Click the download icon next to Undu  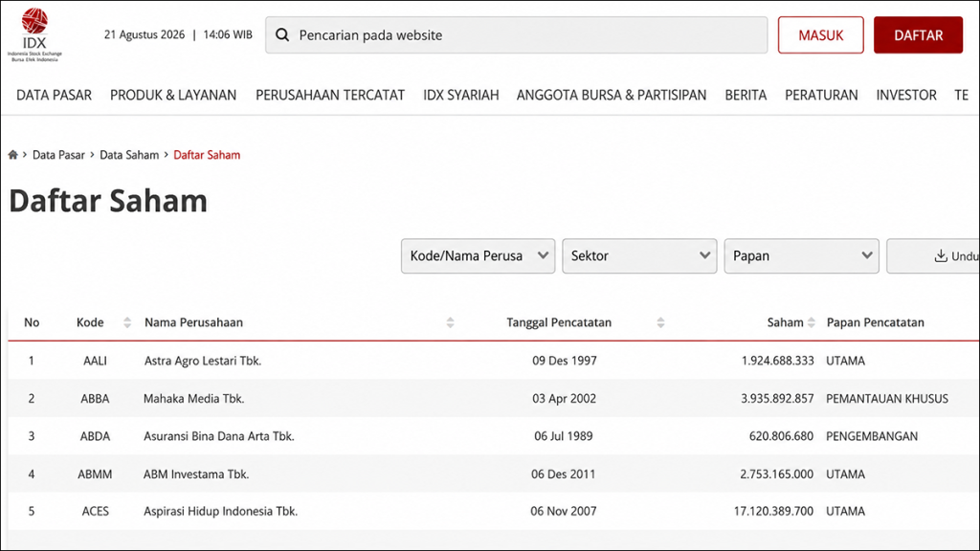941,255
